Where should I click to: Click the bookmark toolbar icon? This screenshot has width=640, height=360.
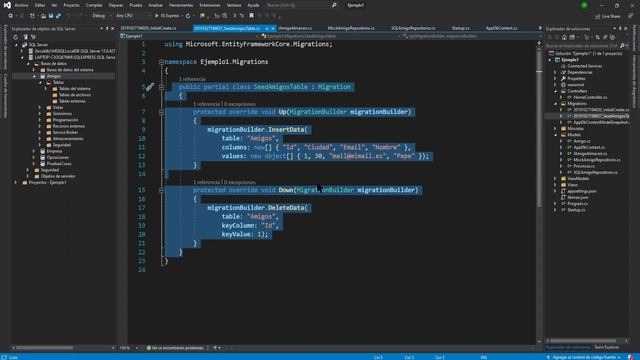[x=251, y=16]
